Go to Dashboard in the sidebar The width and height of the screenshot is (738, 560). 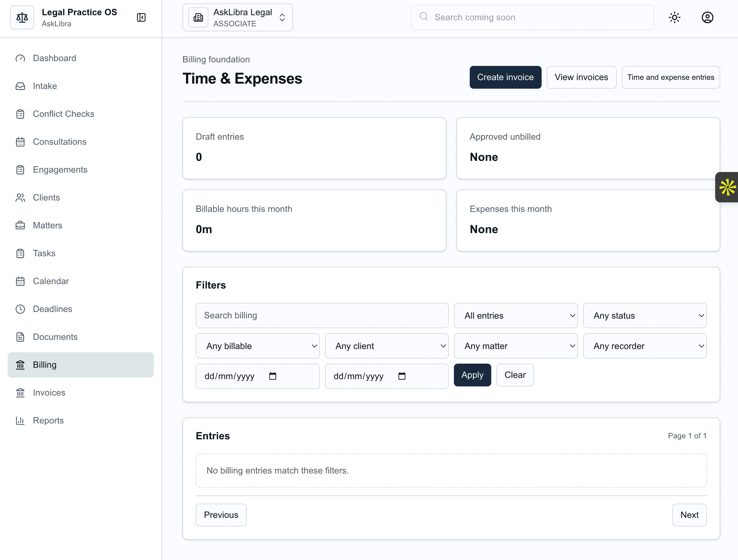click(x=81, y=58)
